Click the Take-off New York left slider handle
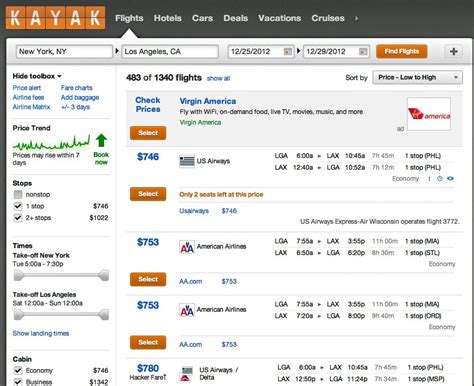Viewport: 474px width, 386px height. click(18, 276)
